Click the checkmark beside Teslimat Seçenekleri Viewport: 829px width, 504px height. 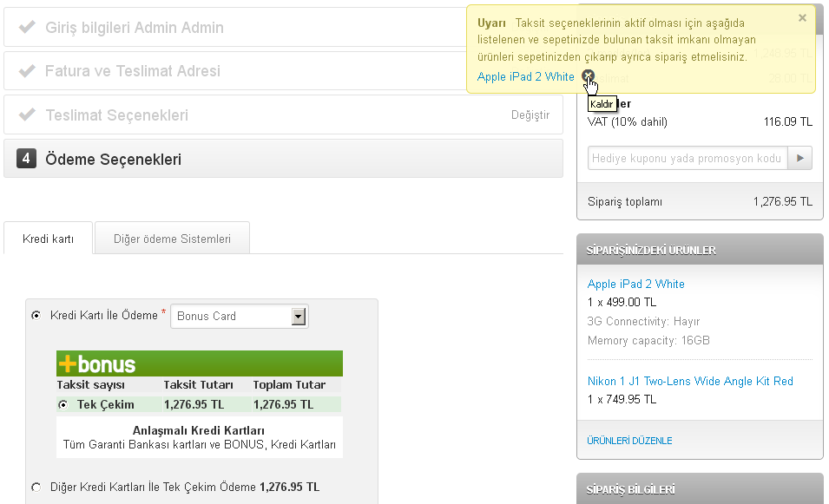click(x=27, y=115)
